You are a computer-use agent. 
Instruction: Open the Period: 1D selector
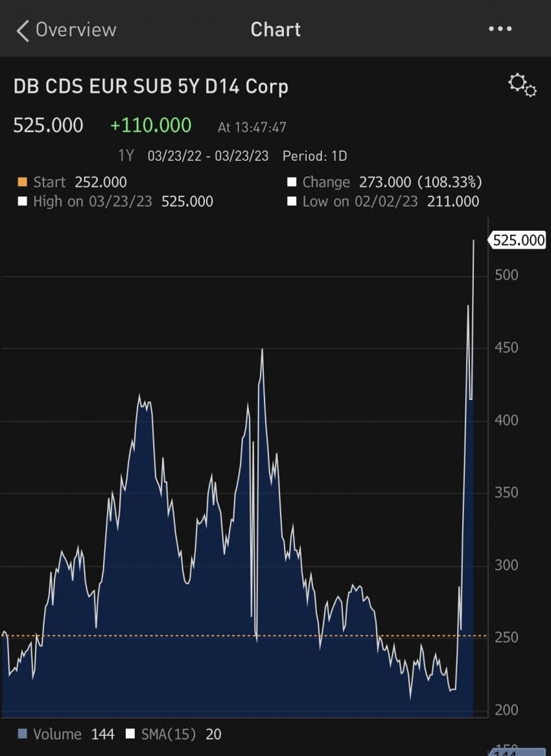pyautogui.click(x=314, y=156)
